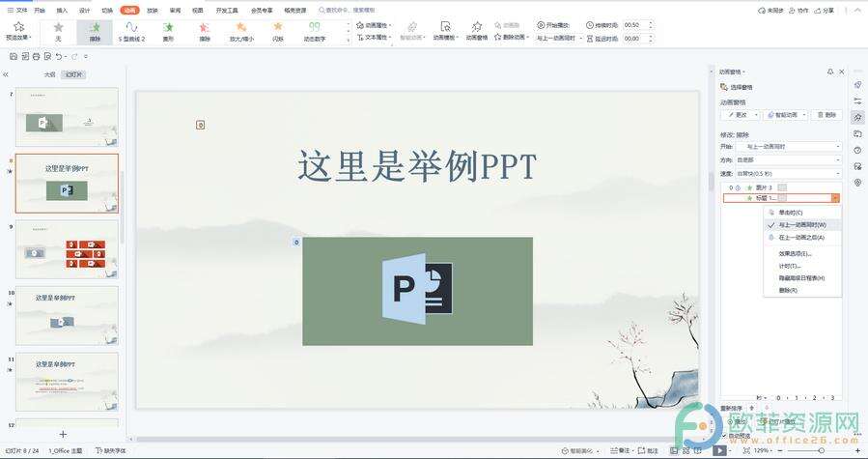Open the 开始 start dropdown in animation pane

789,147
